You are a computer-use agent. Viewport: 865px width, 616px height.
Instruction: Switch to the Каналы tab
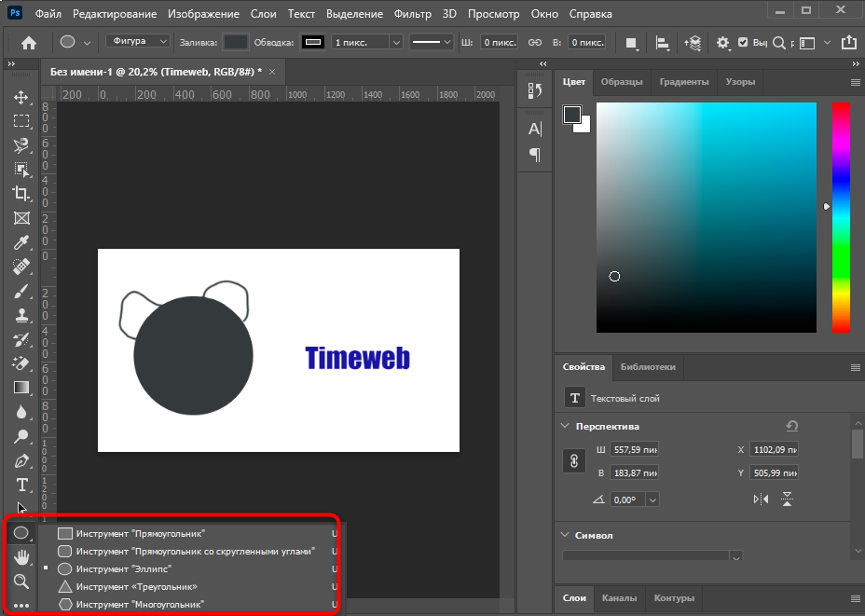619,597
